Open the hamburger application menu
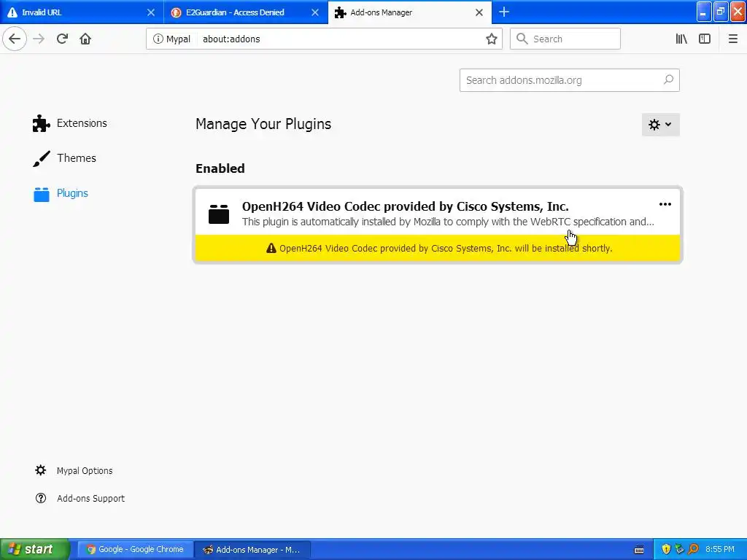 [x=732, y=39]
